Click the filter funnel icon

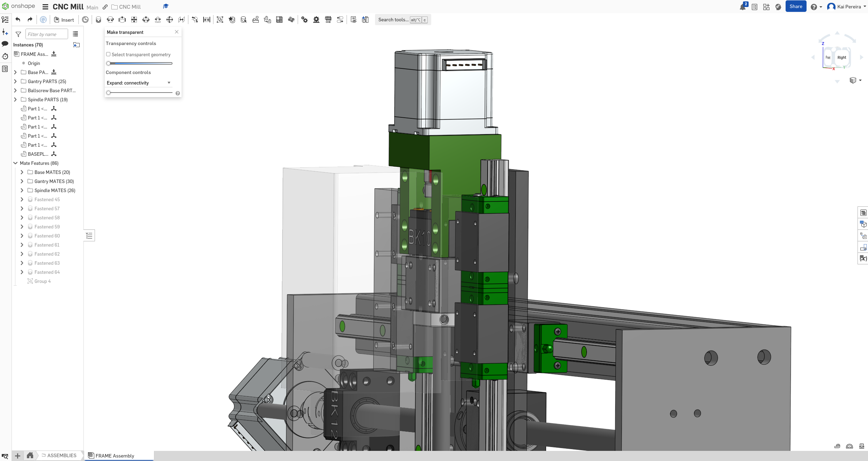(x=19, y=34)
